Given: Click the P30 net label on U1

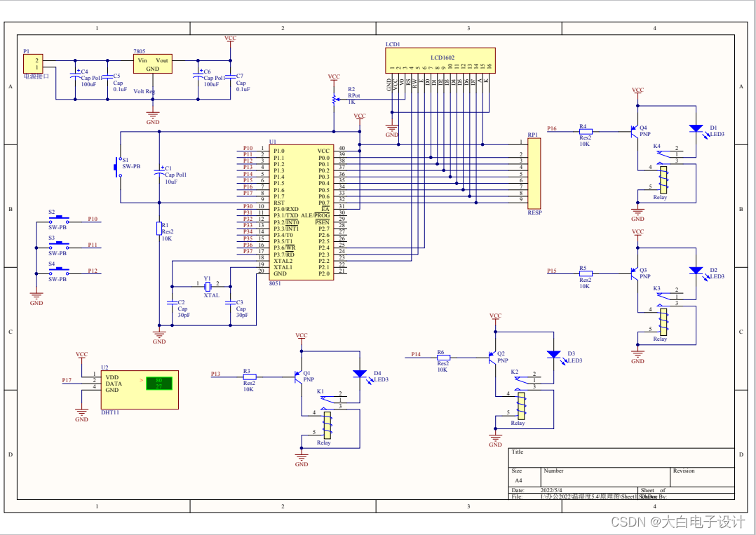Looking at the screenshot, I should pyautogui.click(x=248, y=206).
